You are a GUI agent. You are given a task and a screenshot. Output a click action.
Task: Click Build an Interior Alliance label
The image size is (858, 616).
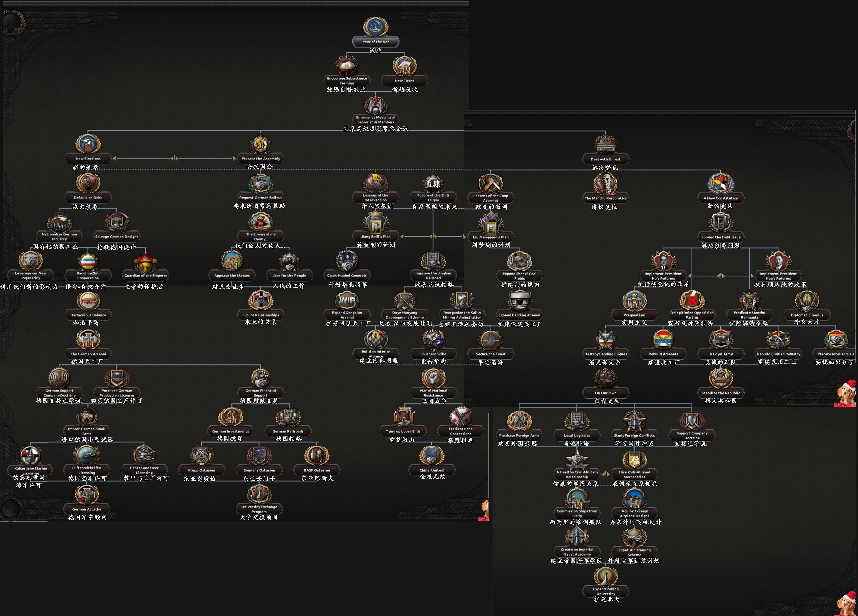376,354
